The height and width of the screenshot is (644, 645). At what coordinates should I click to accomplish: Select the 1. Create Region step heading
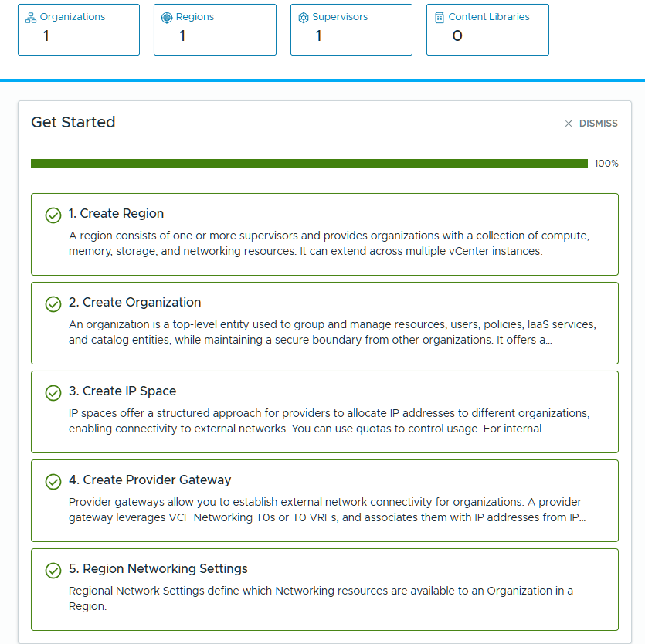(116, 213)
